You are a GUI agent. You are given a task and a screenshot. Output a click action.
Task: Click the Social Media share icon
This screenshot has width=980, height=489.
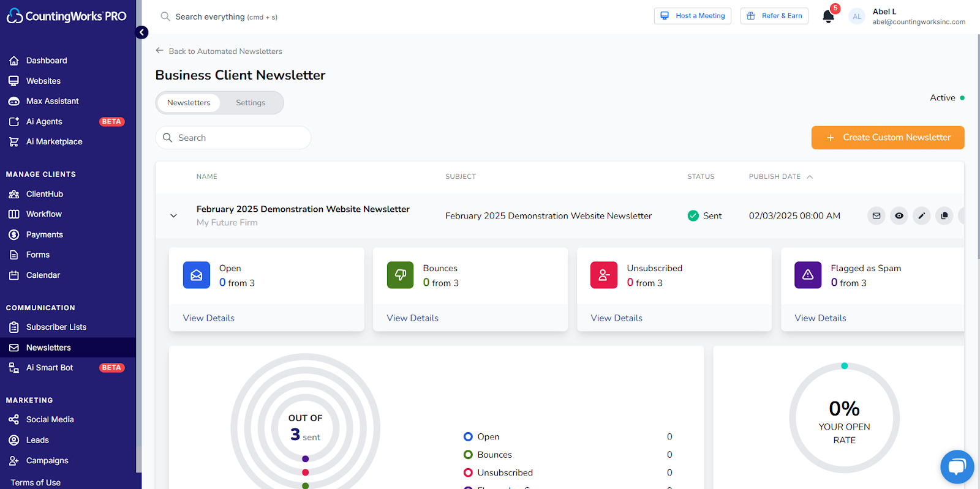(14, 420)
